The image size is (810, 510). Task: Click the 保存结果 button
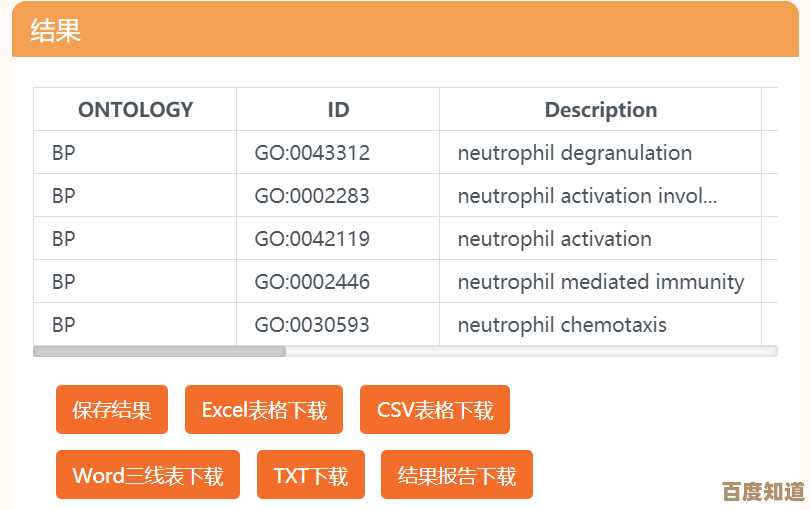[112, 410]
